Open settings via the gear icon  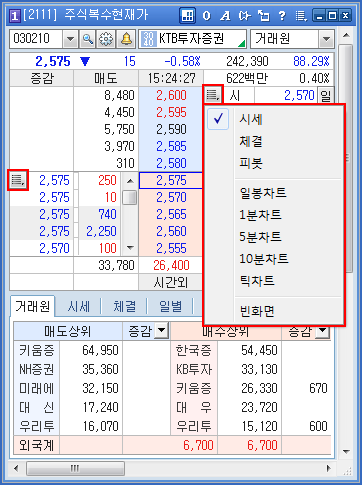point(106,39)
